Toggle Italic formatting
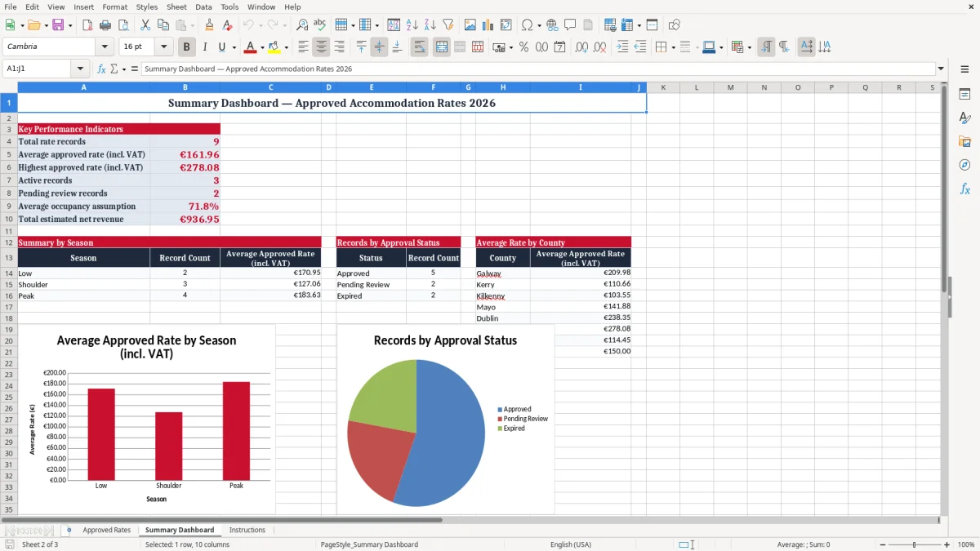 tap(204, 47)
